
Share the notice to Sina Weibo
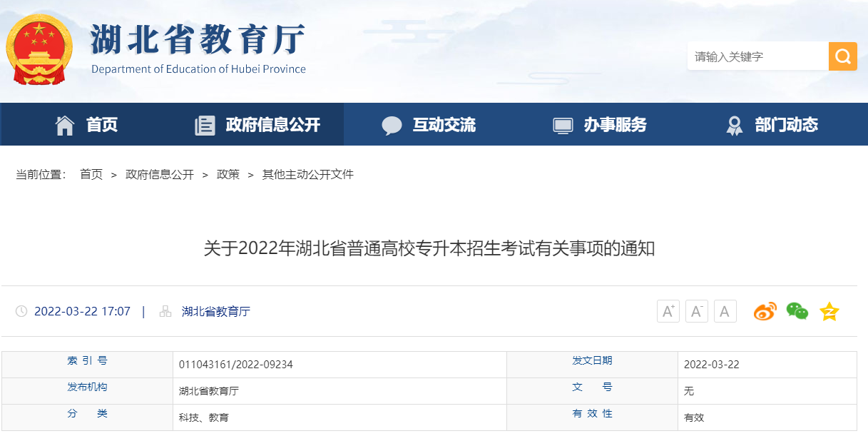765,312
